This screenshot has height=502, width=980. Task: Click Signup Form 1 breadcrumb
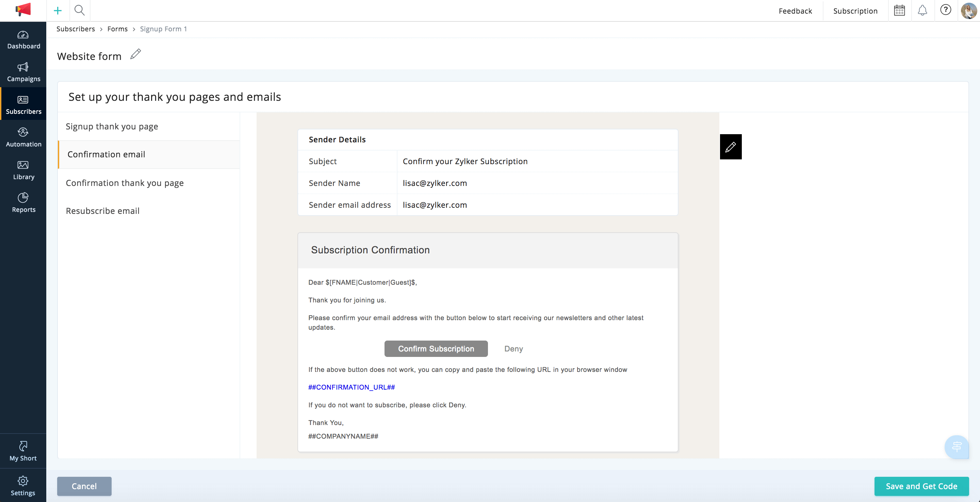point(163,29)
